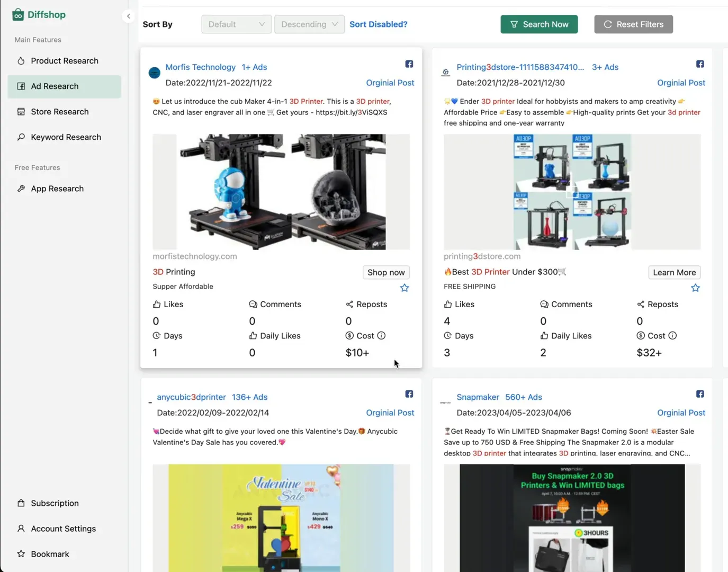Open the Snapmaker advertiser link
This screenshot has height=572, width=728.
[478, 397]
